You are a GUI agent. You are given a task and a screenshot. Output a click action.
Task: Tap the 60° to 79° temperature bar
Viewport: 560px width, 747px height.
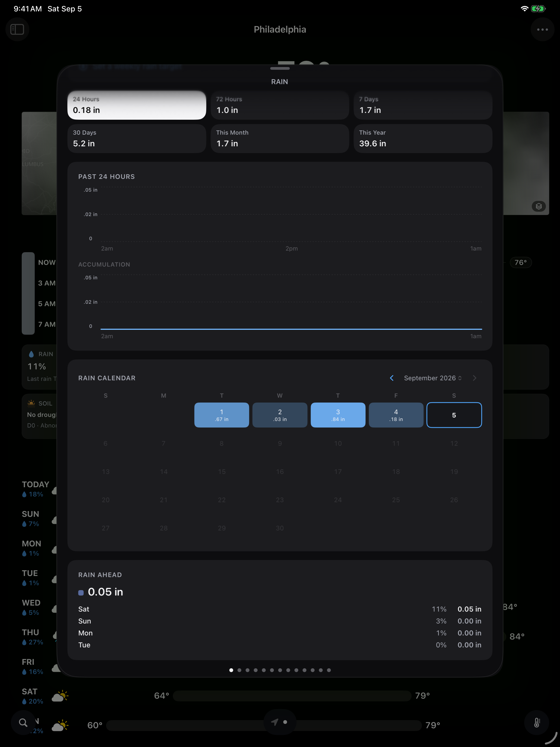pyautogui.click(x=264, y=725)
